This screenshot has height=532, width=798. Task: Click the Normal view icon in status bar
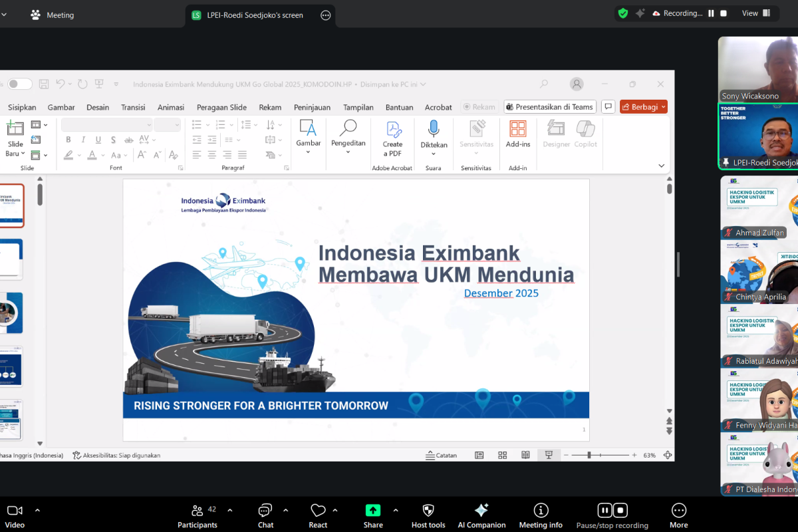479,456
